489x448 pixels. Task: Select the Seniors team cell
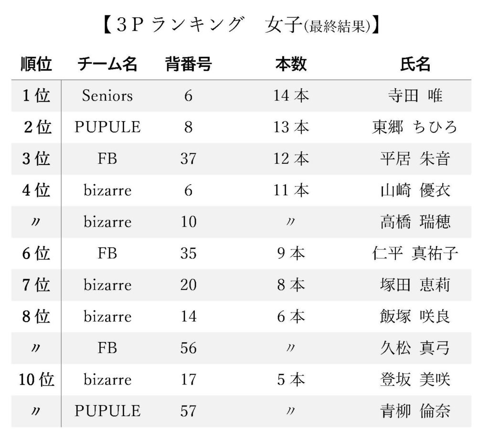(107, 96)
